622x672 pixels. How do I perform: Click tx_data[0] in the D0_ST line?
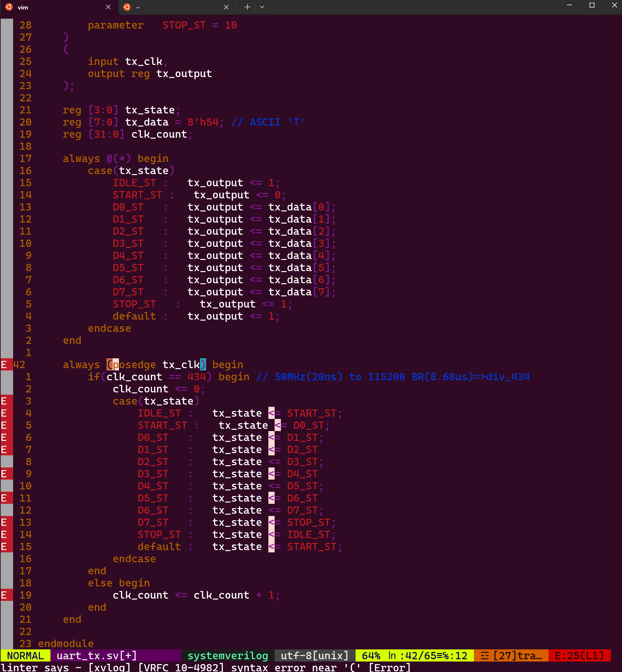pos(299,207)
